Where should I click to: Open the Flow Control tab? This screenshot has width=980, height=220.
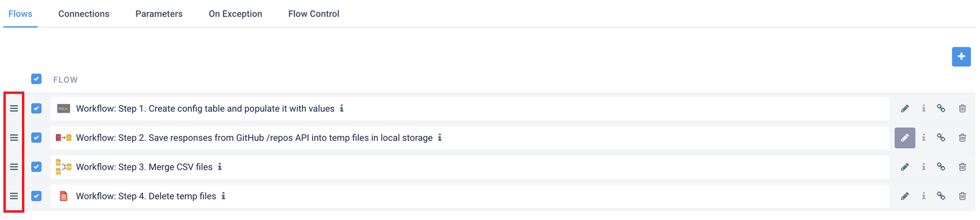pyautogui.click(x=314, y=14)
